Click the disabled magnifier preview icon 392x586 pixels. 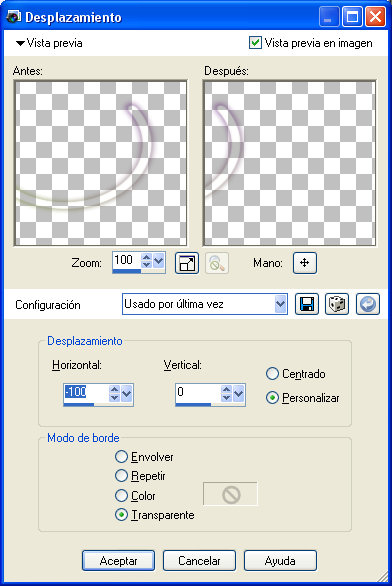(217, 263)
